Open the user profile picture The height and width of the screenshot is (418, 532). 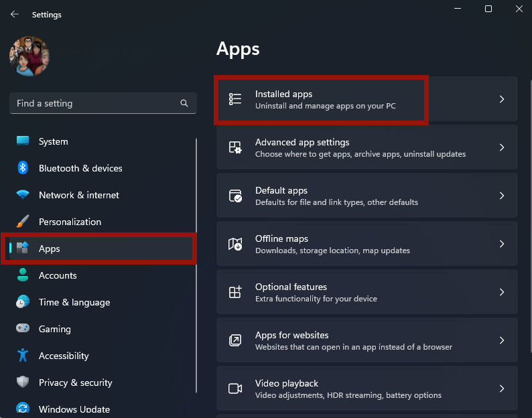point(29,56)
